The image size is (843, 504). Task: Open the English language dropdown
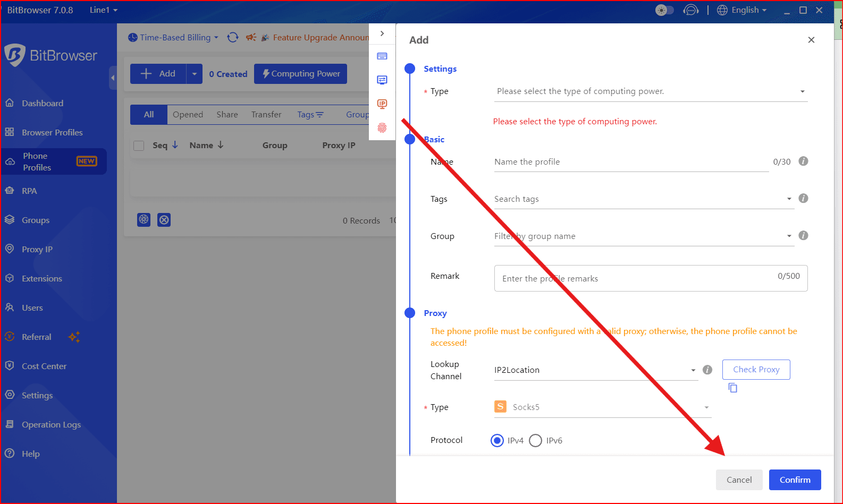(x=742, y=10)
